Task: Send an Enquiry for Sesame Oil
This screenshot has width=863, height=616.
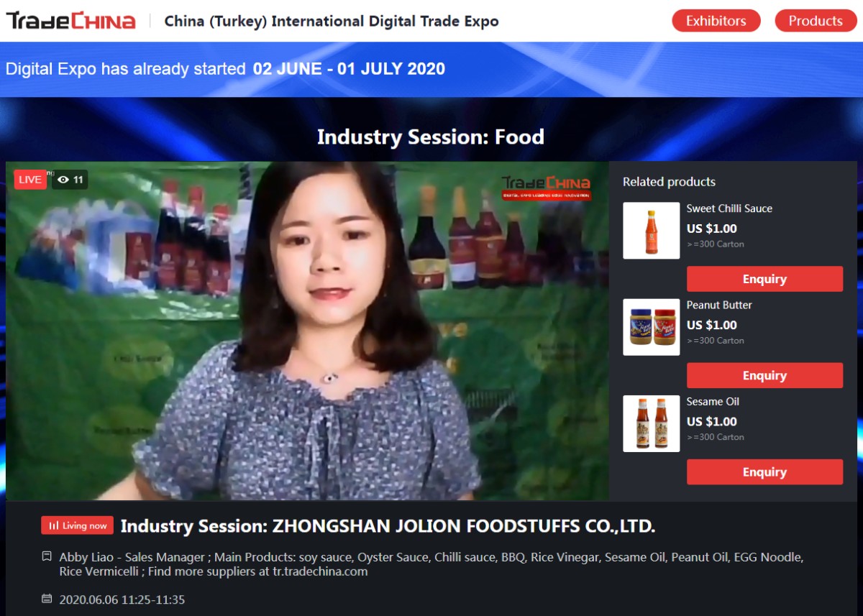Action: (764, 472)
